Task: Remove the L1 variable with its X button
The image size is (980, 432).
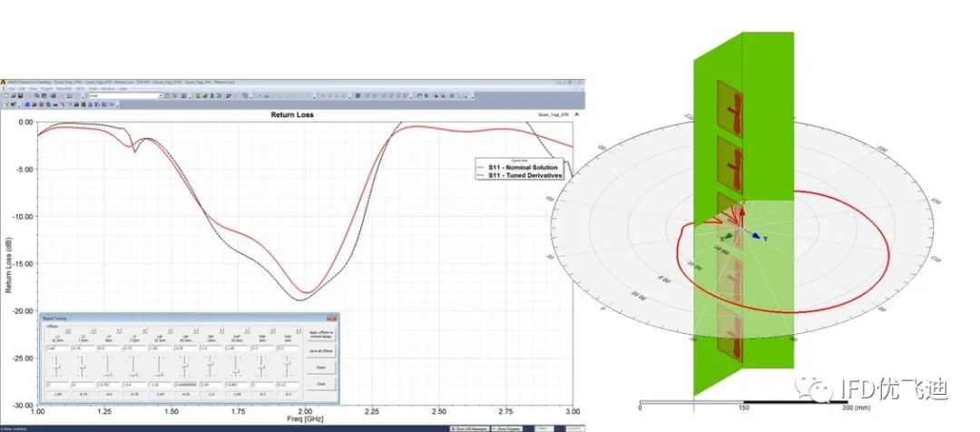Action: pyautogui.click(x=67, y=330)
